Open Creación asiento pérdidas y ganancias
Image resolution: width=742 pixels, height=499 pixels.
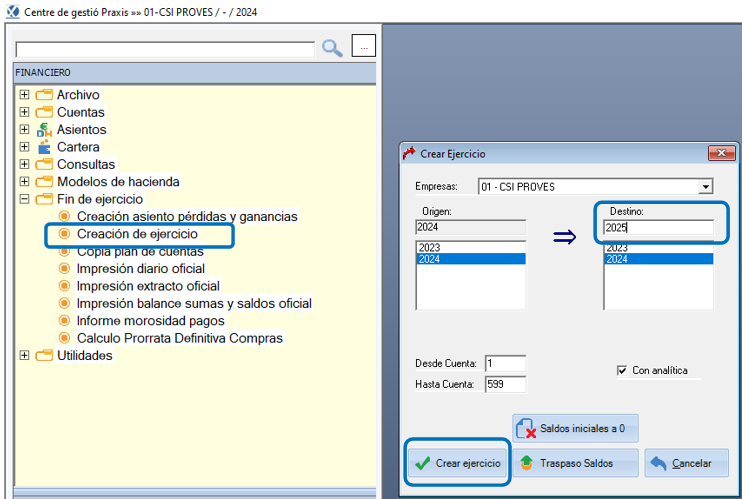(x=187, y=216)
